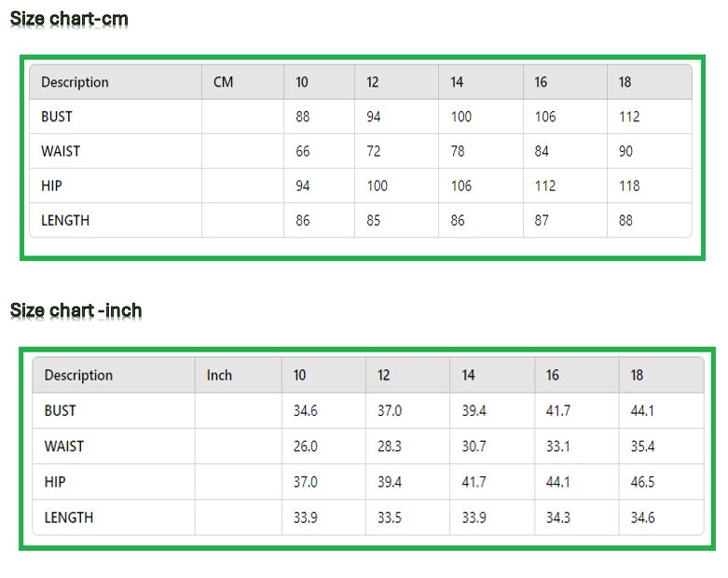Screen dimensions: 728x578
Task: Click size 14 header in cm chart
Action: pos(457,82)
